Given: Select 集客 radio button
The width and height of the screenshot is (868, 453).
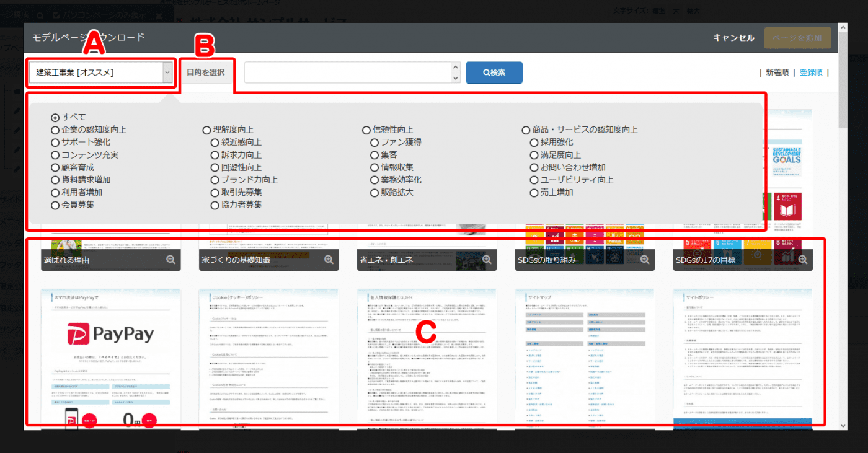Looking at the screenshot, I should (374, 155).
